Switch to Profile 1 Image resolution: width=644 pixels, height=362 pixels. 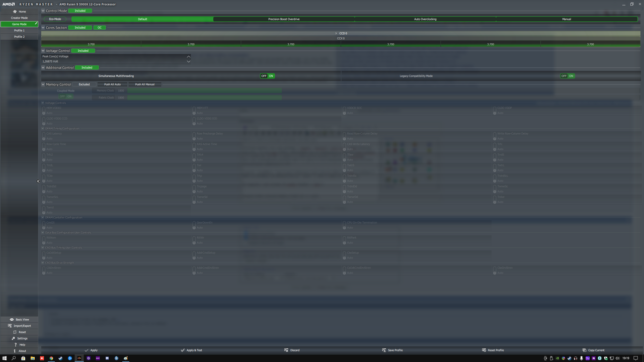(x=19, y=30)
